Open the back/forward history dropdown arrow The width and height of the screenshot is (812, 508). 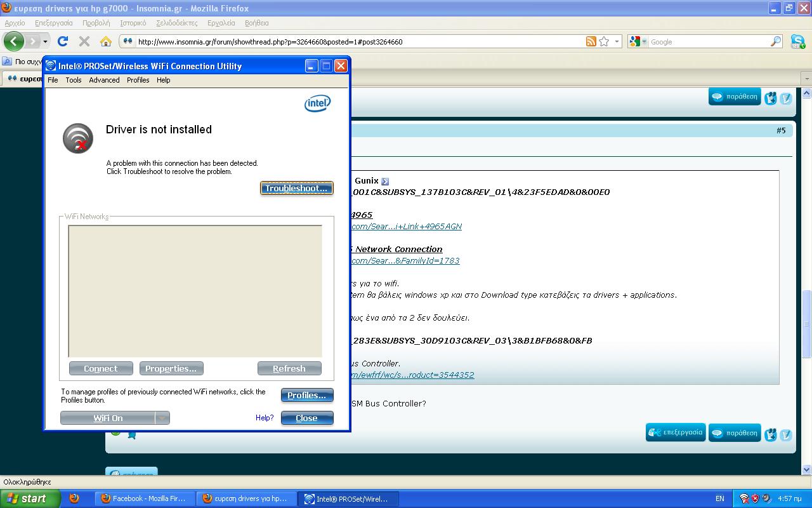coord(45,41)
